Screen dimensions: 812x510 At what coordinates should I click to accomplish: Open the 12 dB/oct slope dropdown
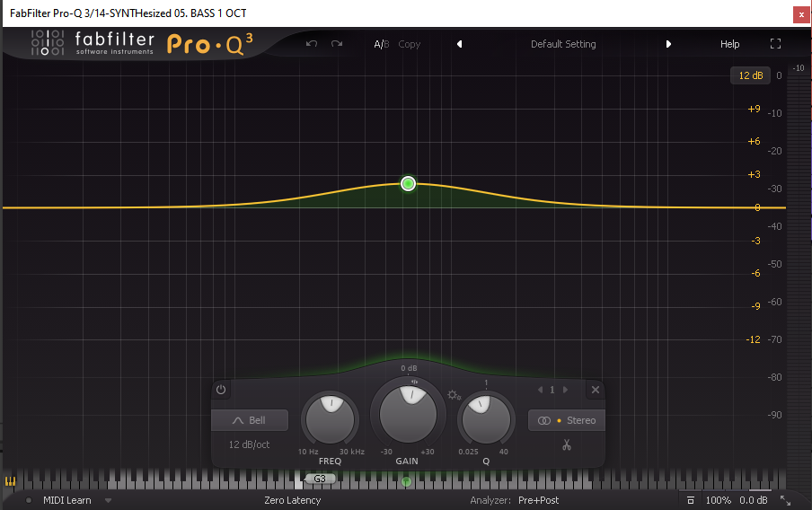pyautogui.click(x=251, y=444)
